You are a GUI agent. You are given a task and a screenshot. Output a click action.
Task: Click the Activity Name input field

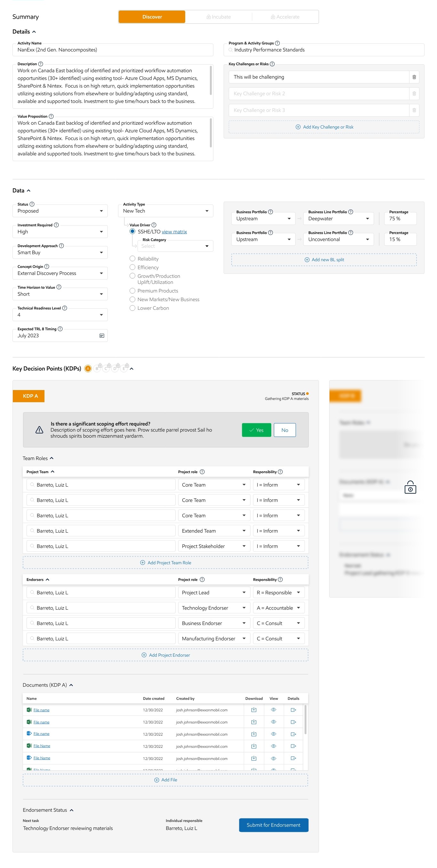113,50
